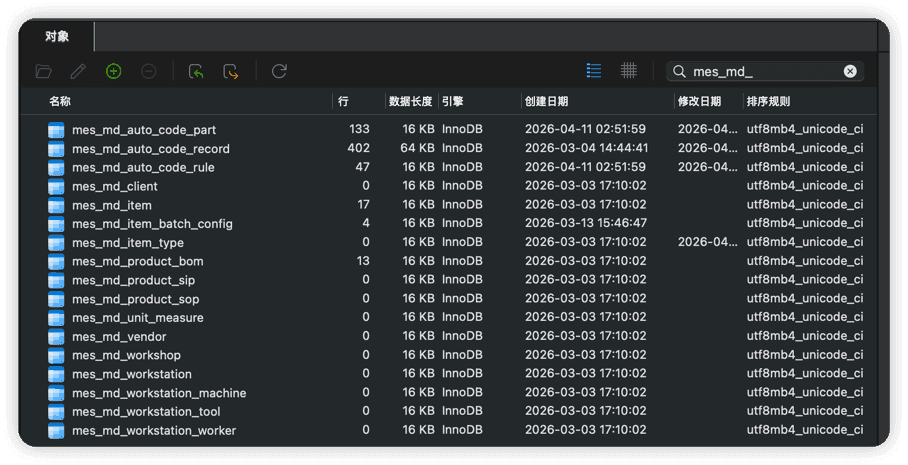The height and width of the screenshot is (465, 908).
Task: Click table icon of mes_md_workstation_worker
Action: 56,430
